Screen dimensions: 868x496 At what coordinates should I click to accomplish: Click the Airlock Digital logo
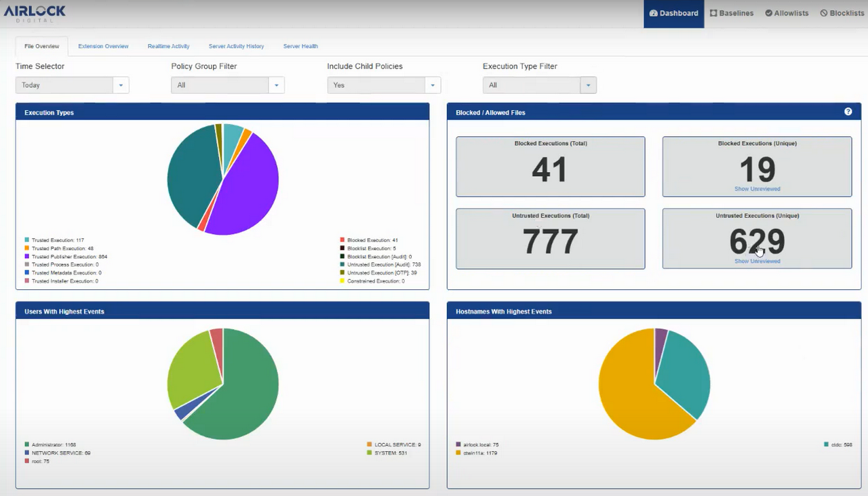point(35,12)
